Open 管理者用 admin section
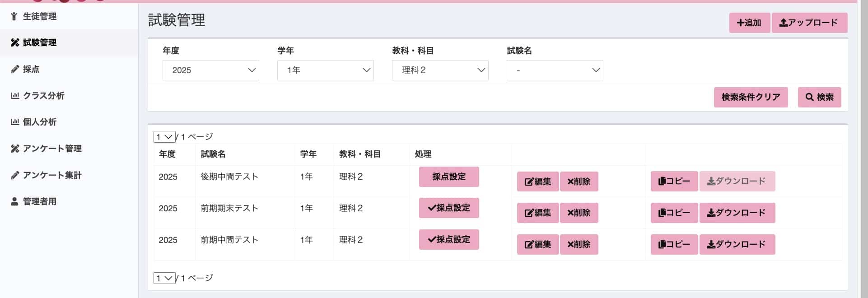 point(39,201)
